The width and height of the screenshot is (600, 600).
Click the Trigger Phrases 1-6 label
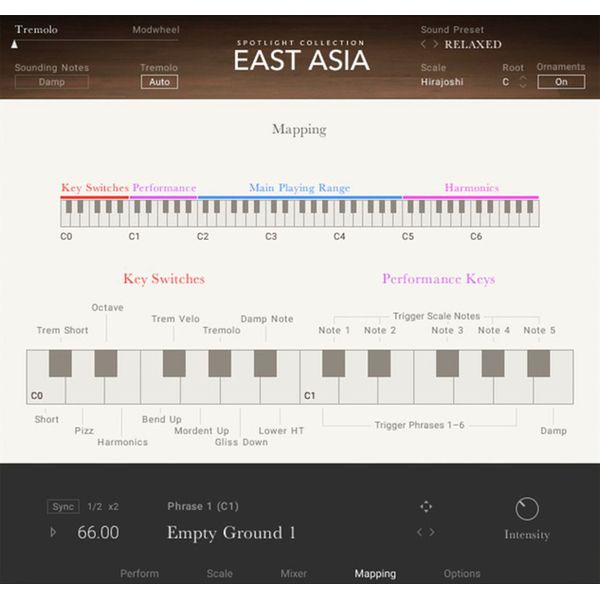[x=419, y=425]
